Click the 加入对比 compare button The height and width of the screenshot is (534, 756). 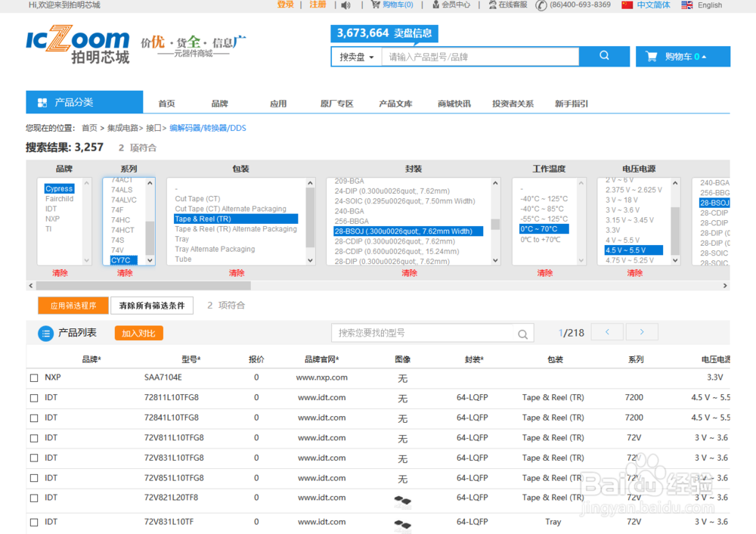click(x=139, y=334)
